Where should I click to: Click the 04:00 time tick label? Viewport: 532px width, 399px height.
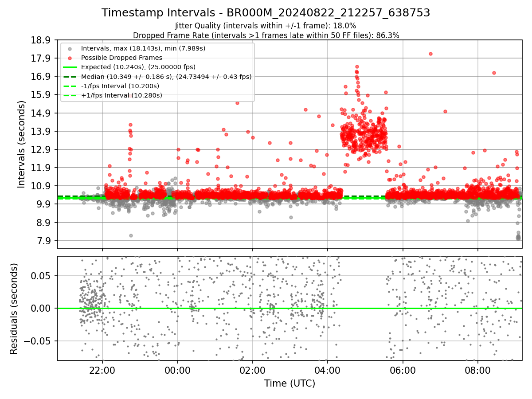[328, 371]
